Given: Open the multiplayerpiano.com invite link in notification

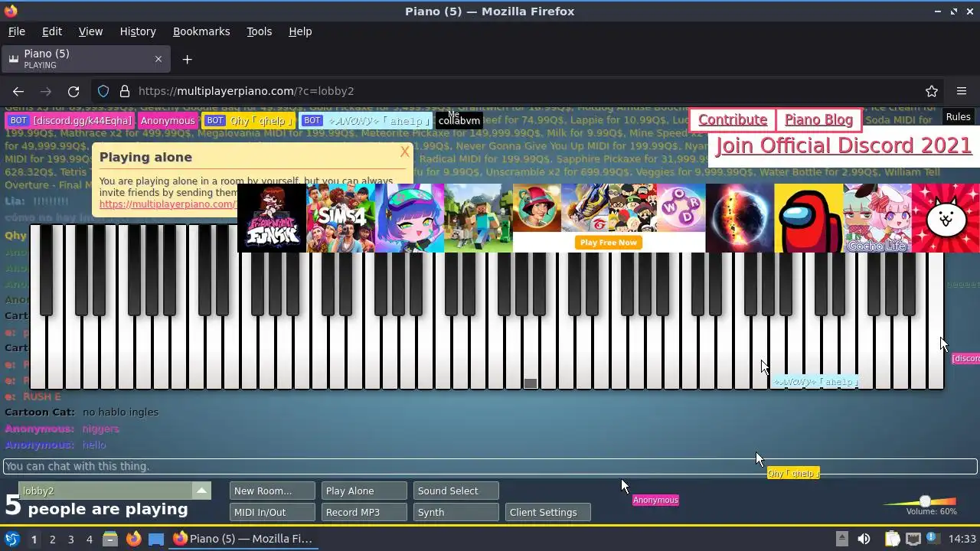Looking at the screenshot, I should coord(168,204).
